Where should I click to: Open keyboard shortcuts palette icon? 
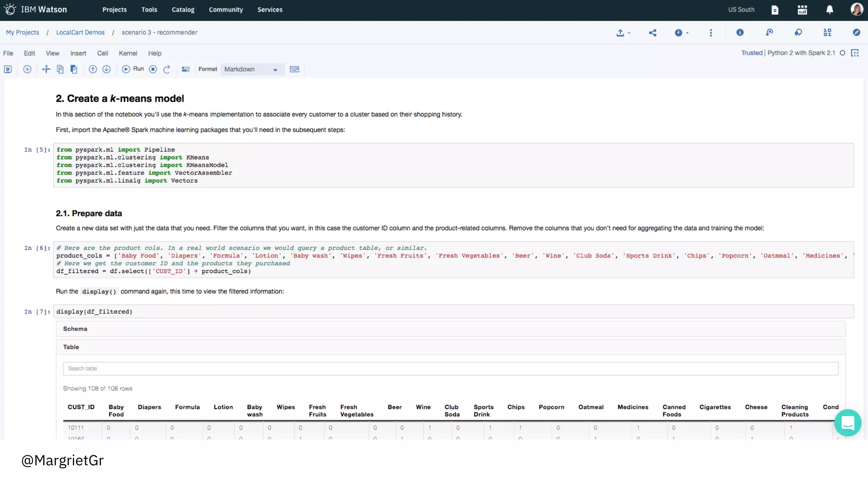294,69
